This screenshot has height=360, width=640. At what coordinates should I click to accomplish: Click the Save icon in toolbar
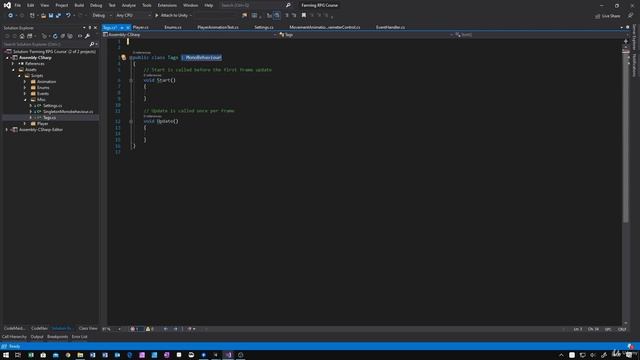click(x=51, y=16)
